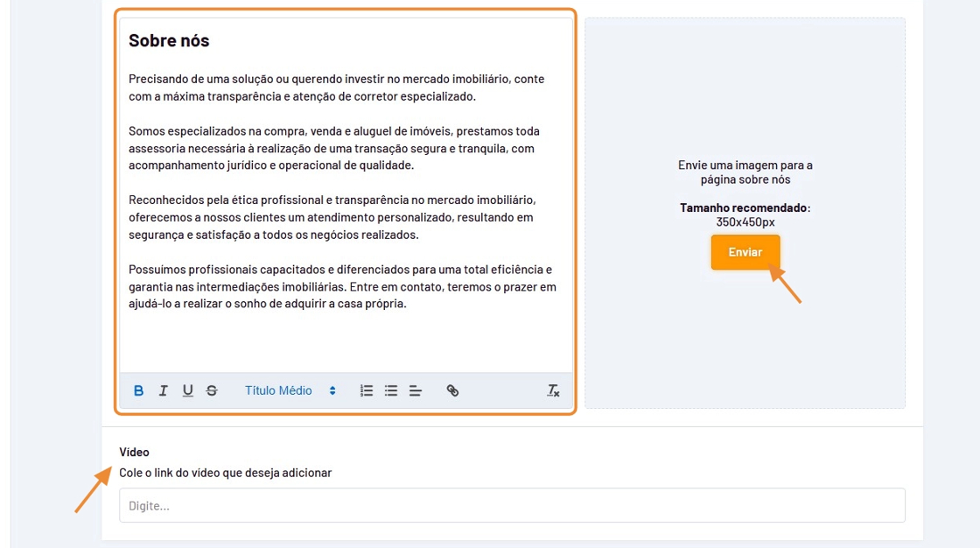Toggle bold formatting in the editor

pos(138,390)
